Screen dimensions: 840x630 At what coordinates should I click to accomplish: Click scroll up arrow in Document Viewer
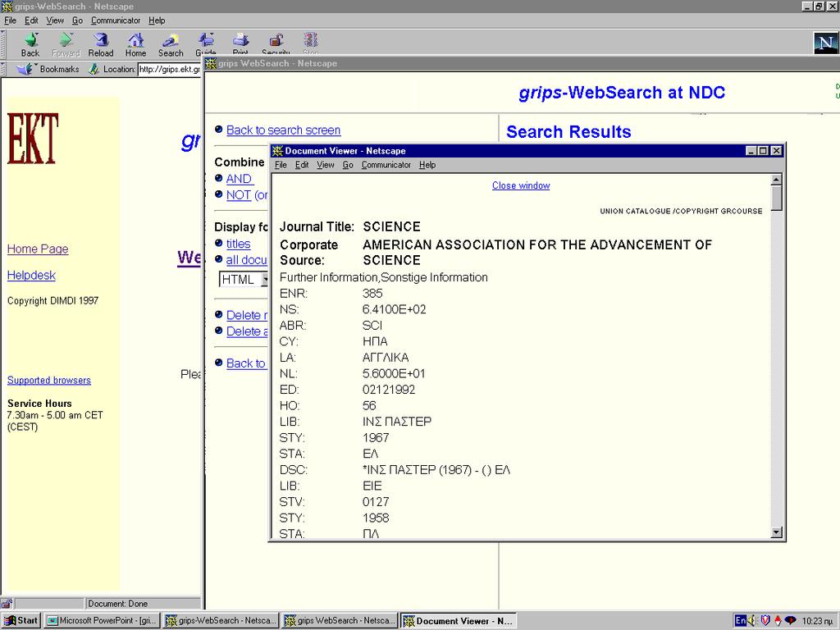[776, 180]
